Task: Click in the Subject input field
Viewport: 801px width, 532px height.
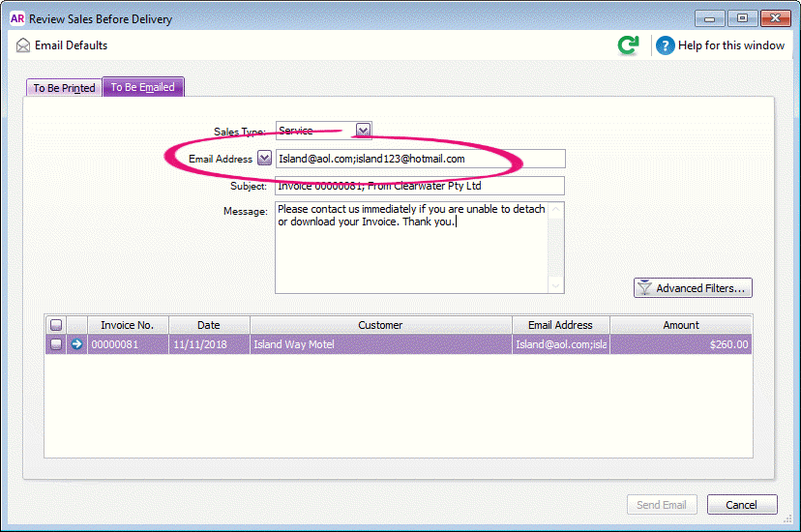Action: pyautogui.click(x=420, y=186)
